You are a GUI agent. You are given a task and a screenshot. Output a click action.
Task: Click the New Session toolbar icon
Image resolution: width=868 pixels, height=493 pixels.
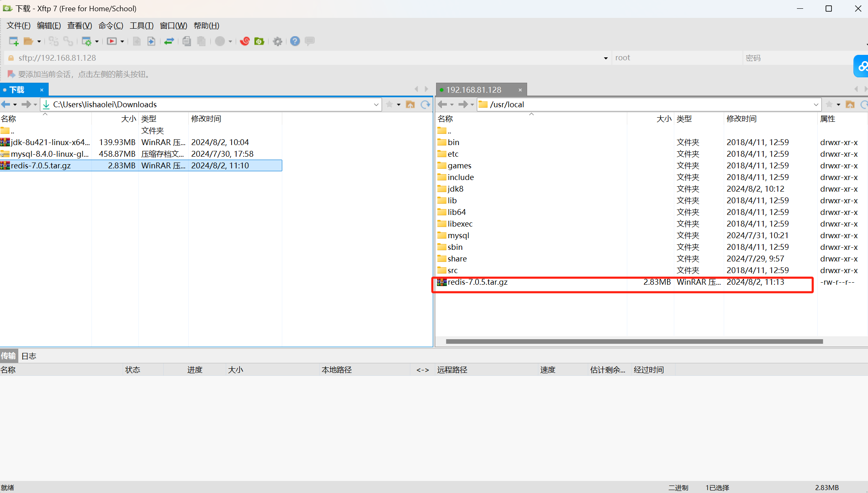[x=13, y=41]
